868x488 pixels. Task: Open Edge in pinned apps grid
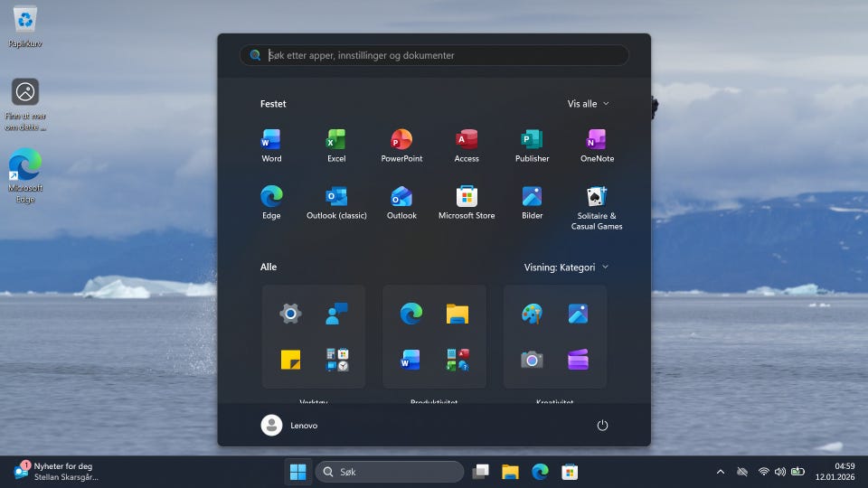point(271,202)
